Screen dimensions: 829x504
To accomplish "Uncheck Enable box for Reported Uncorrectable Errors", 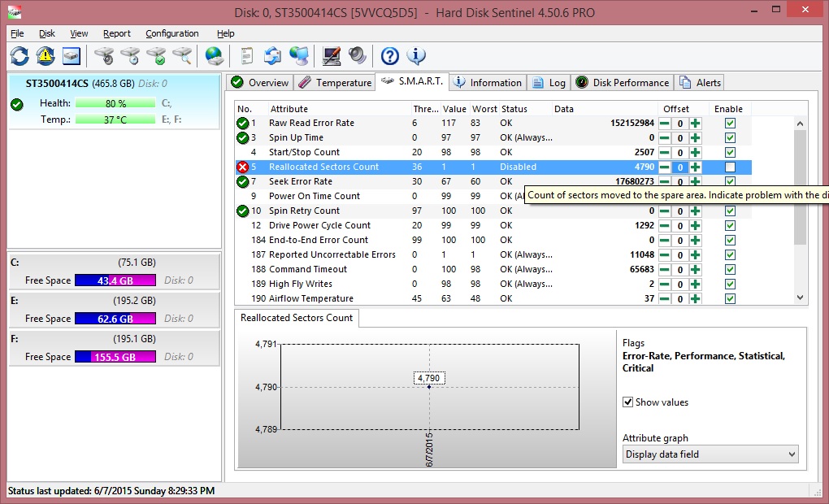I will click(x=730, y=255).
